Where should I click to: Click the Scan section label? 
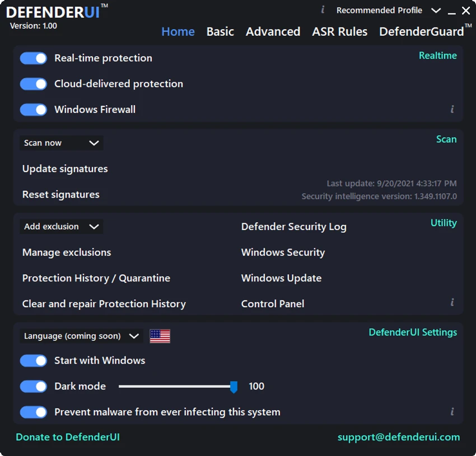pos(446,139)
